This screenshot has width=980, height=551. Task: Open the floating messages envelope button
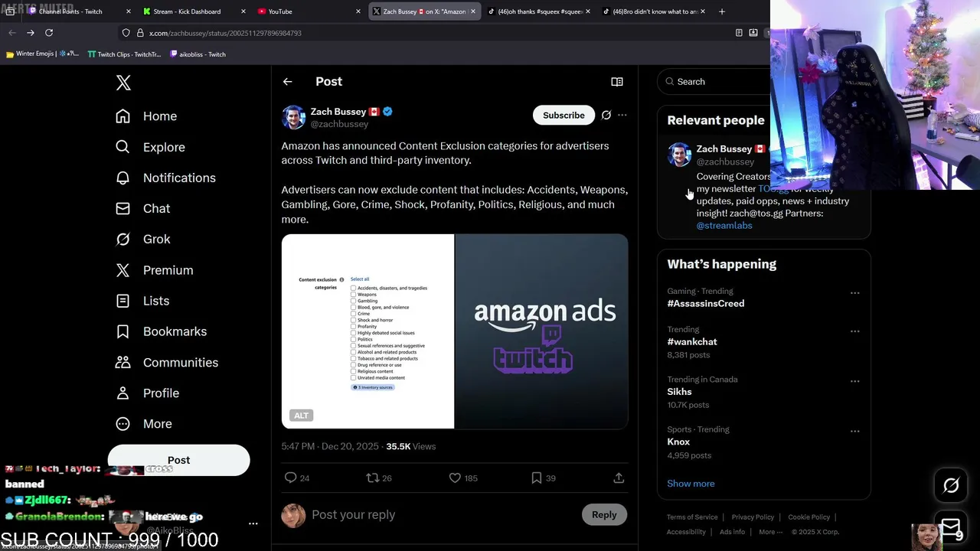click(x=951, y=527)
